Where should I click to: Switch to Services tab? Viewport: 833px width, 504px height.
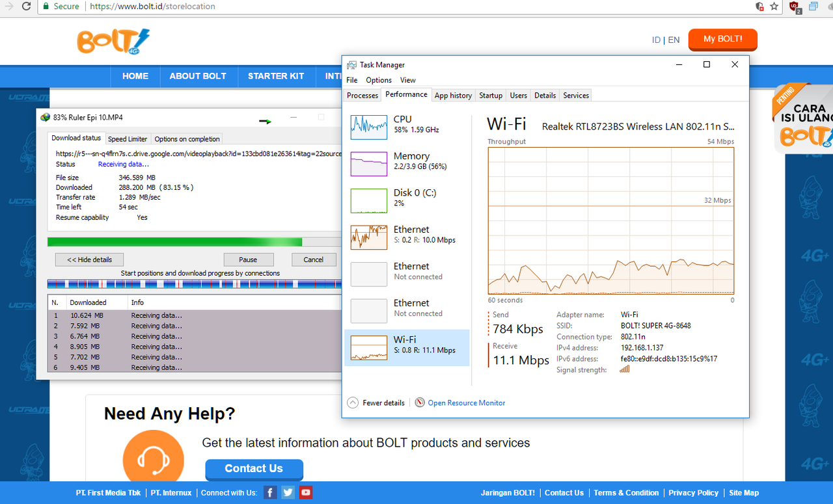tap(576, 95)
